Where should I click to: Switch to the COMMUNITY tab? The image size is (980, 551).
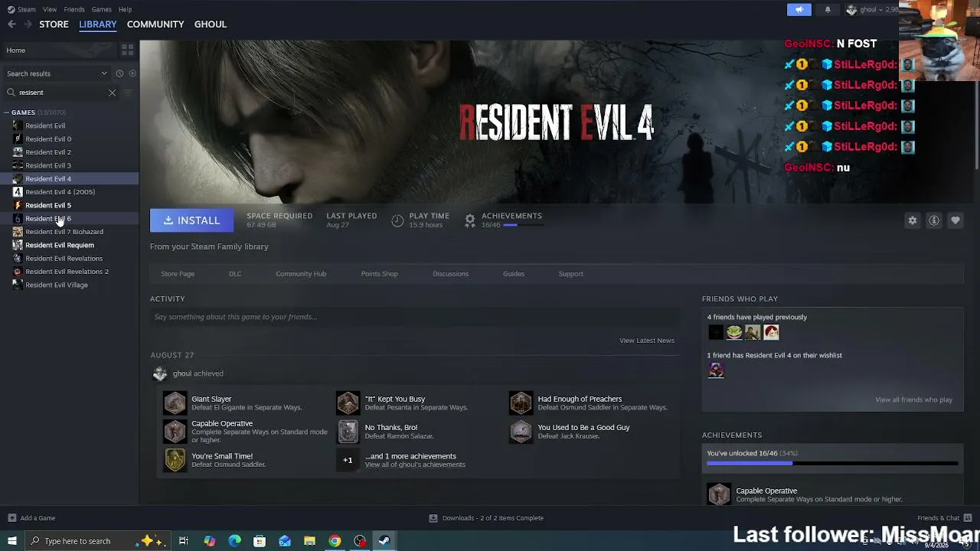coord(155,24)
